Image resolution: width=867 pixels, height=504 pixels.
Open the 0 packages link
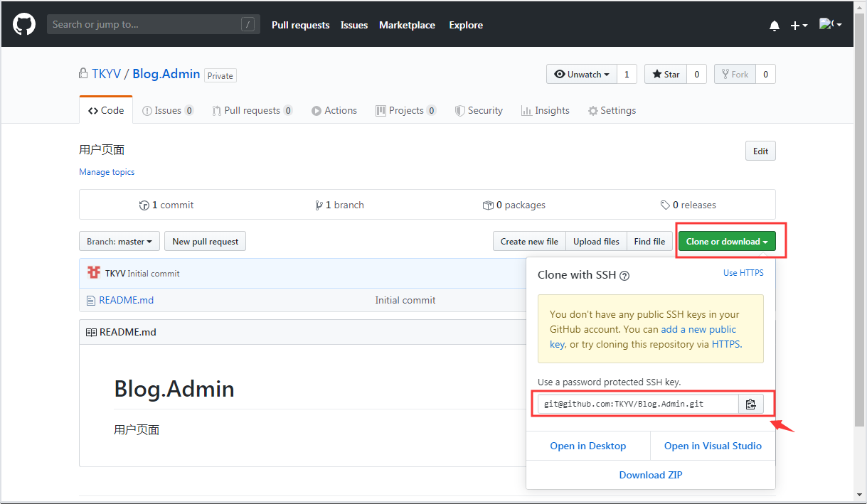point(514,205)
